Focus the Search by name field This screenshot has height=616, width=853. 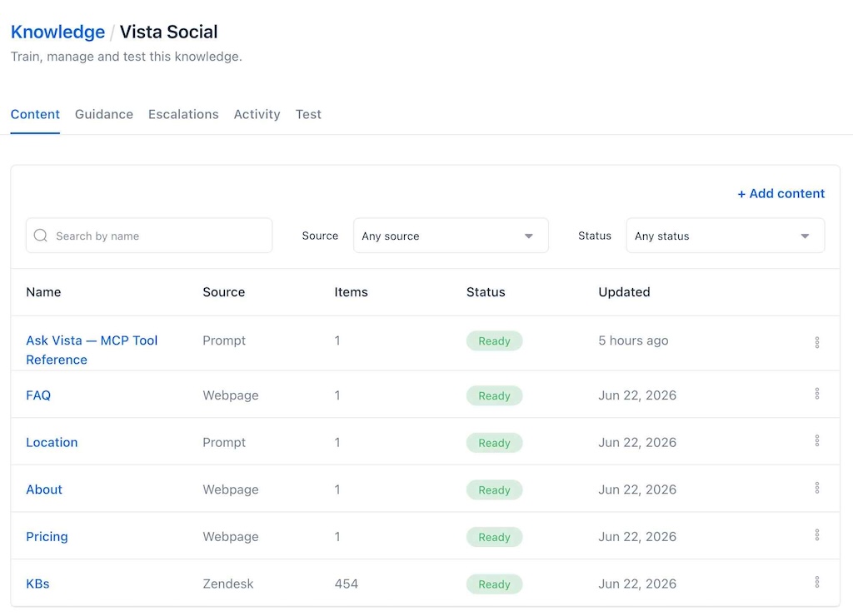click(149, 236)
